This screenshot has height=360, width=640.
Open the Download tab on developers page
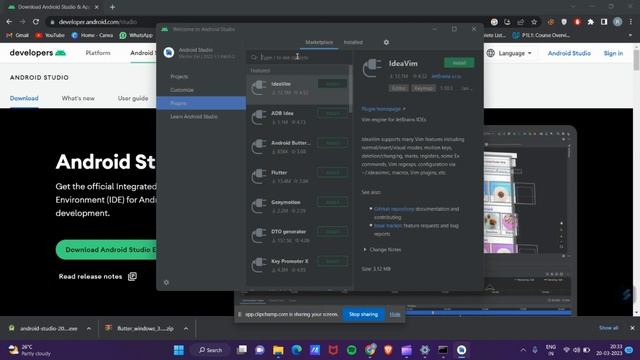pyautogui.click(x=24, y=98)
